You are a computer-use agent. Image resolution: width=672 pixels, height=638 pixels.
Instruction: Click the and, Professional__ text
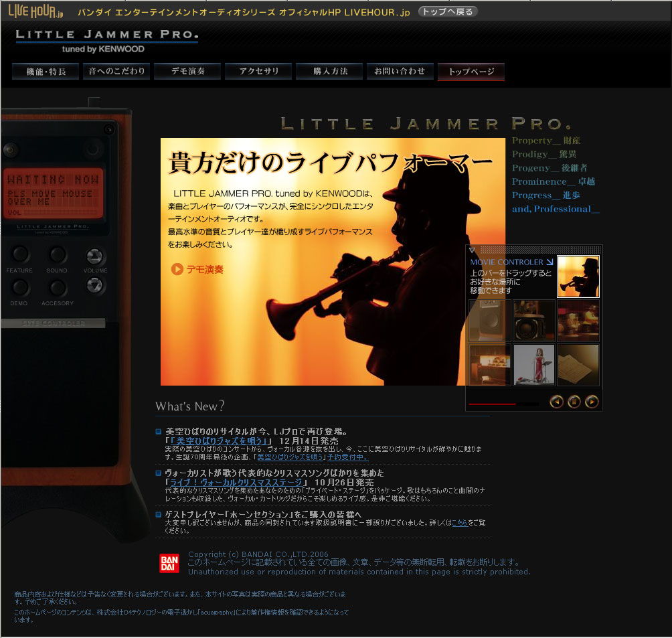pyautogui.click(x=556, y=210)
